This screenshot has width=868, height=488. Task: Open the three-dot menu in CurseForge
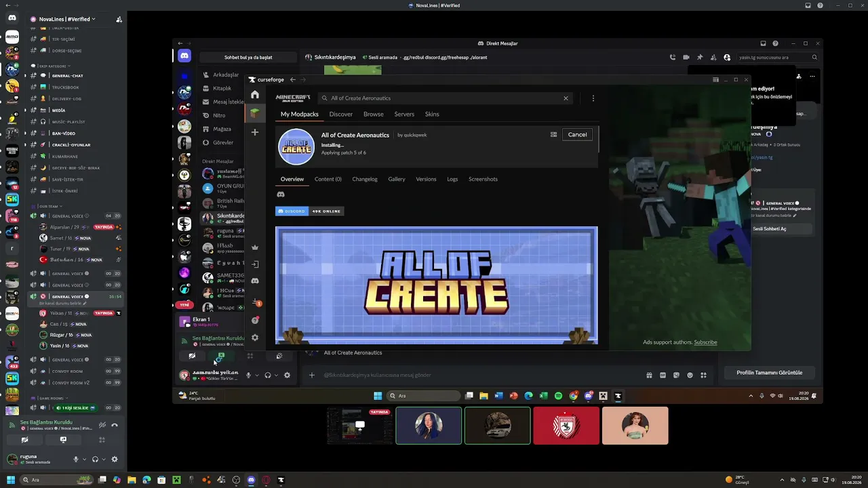point(593,98)
